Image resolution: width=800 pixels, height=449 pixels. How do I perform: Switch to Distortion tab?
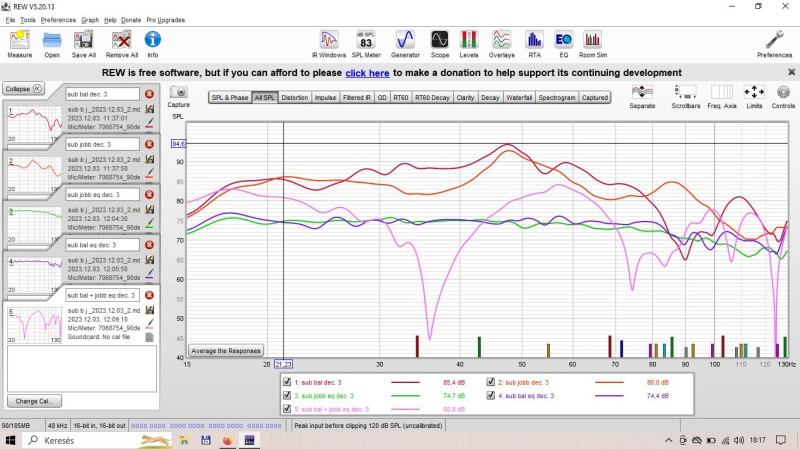[295, 97]
